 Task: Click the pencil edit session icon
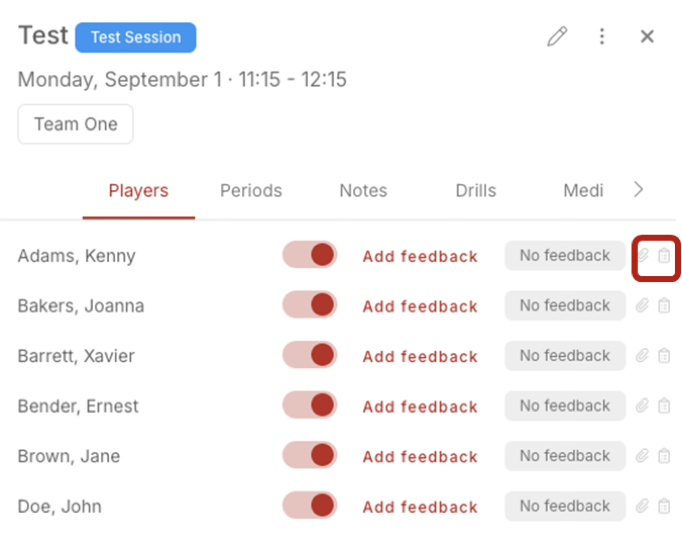[557, 37]
